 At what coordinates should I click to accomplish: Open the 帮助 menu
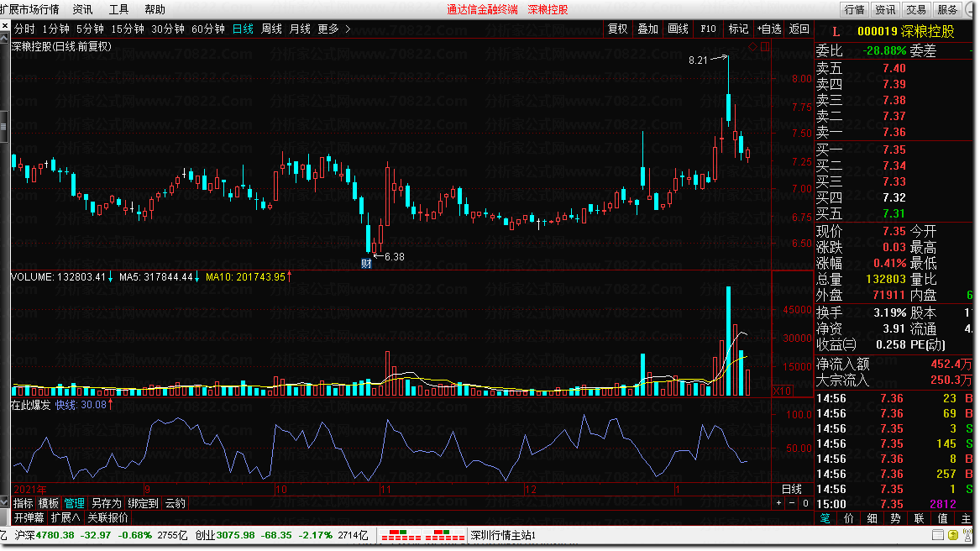click(x=155, y=9)
